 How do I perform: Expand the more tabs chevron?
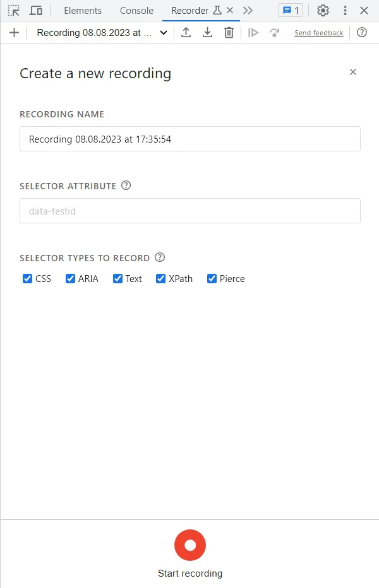[x=248, y=10]
